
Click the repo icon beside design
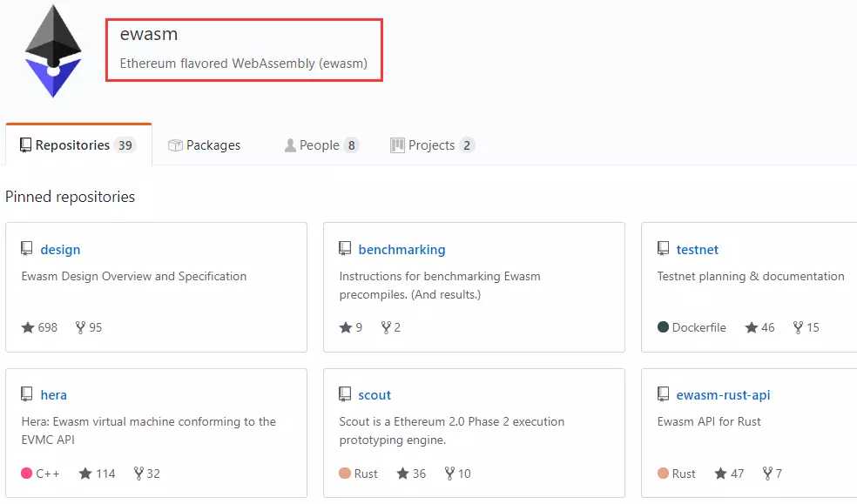point(26,248)
